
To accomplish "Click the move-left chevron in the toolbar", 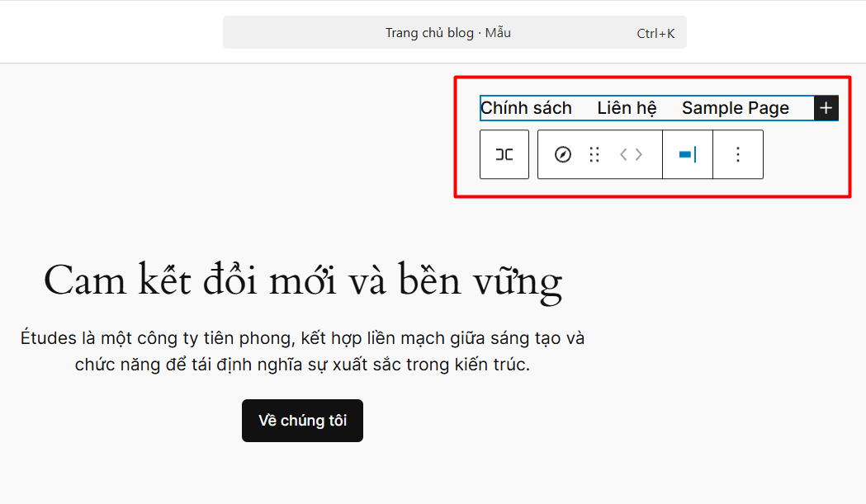I will (x=622, y=154).
